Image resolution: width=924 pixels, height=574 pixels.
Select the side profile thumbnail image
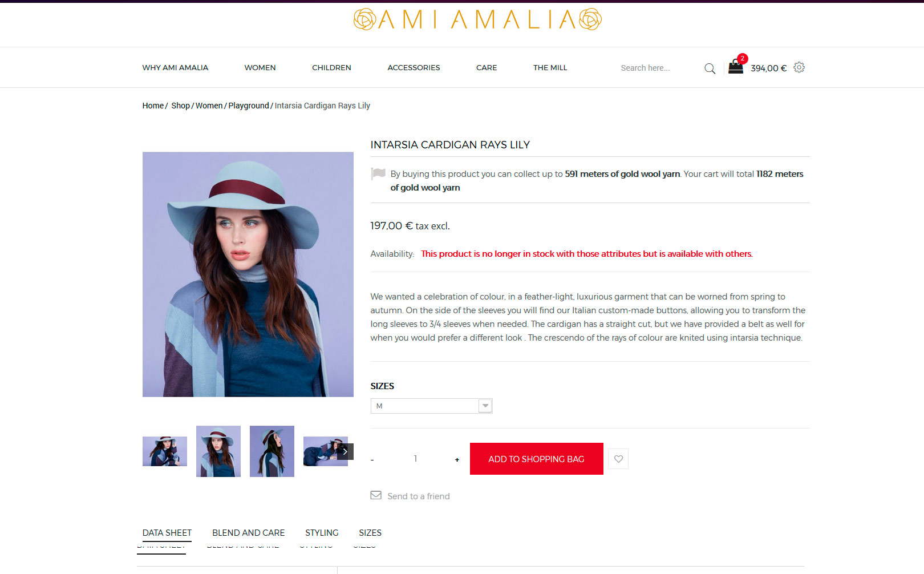point(272,451)
